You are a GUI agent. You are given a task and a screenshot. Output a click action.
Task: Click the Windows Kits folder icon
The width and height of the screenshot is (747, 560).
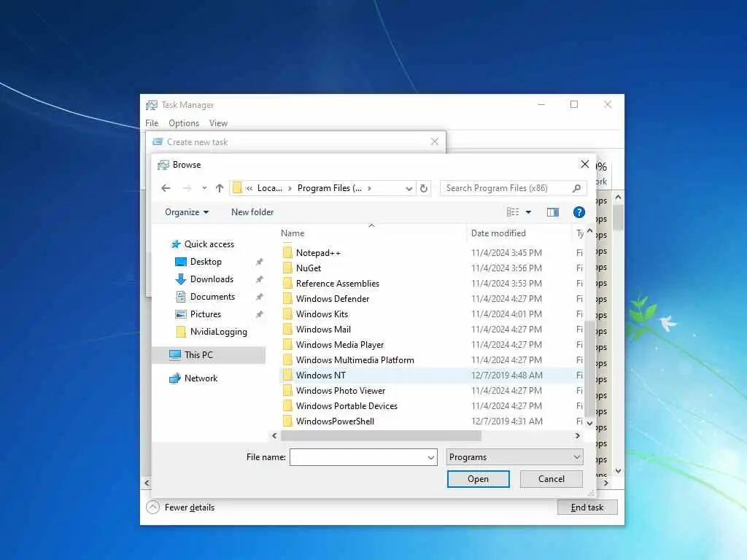click(287, 314)
